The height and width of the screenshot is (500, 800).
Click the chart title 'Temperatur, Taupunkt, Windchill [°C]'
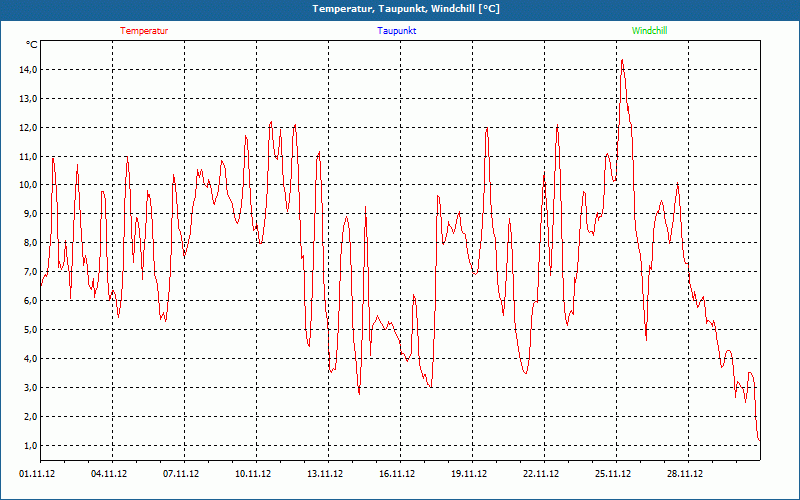tap(406, 9)
